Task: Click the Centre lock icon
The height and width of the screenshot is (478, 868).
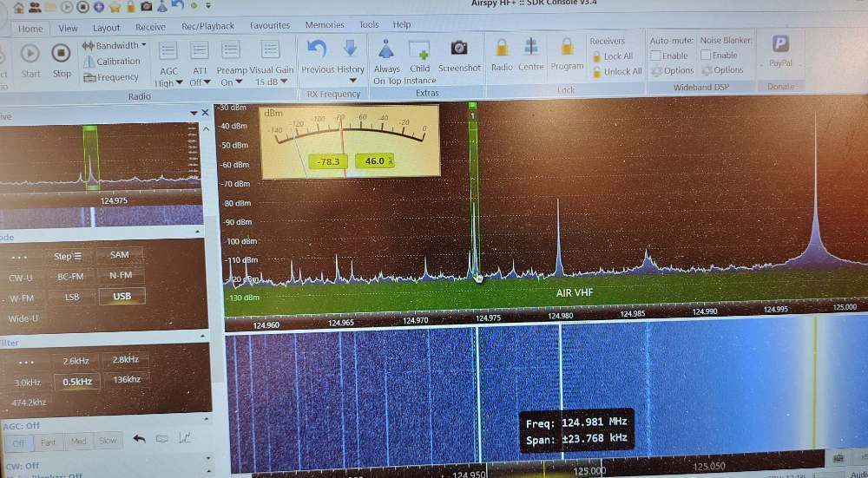Action: pos(531,49)
